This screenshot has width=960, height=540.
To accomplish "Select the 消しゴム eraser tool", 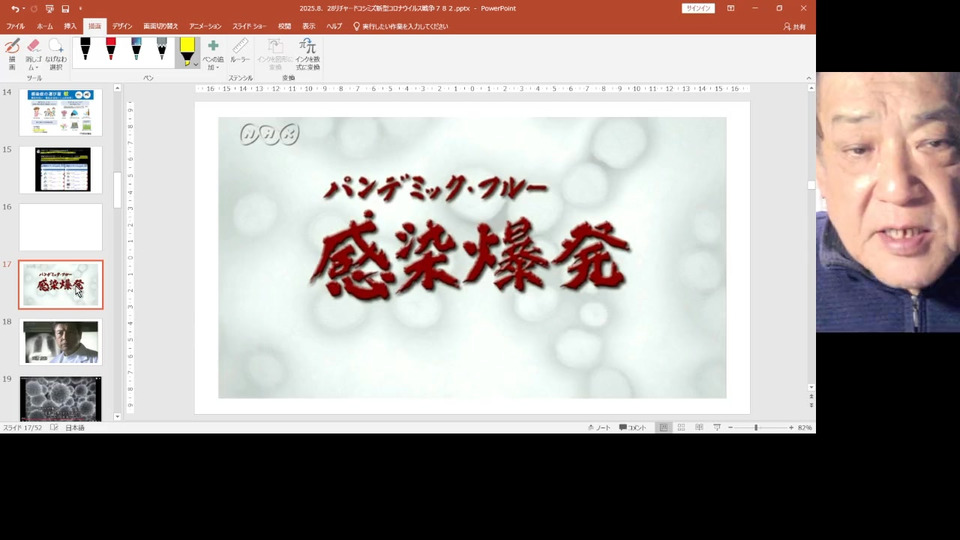I will [34, 54].
